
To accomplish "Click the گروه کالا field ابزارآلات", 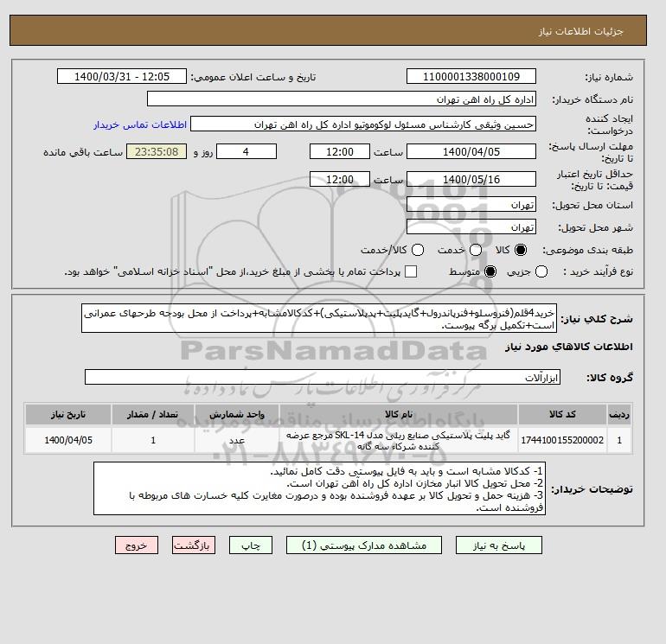I will (x=323, y=377).
